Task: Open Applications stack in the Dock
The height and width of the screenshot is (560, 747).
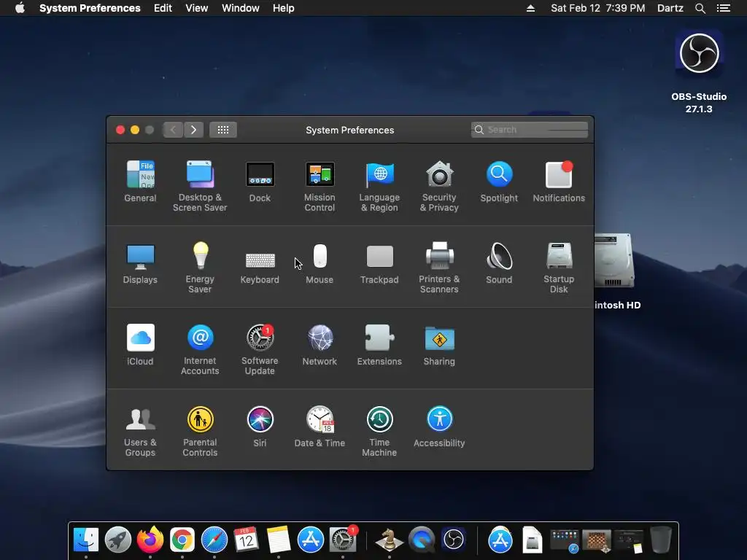Action: (x=500, y=540)
